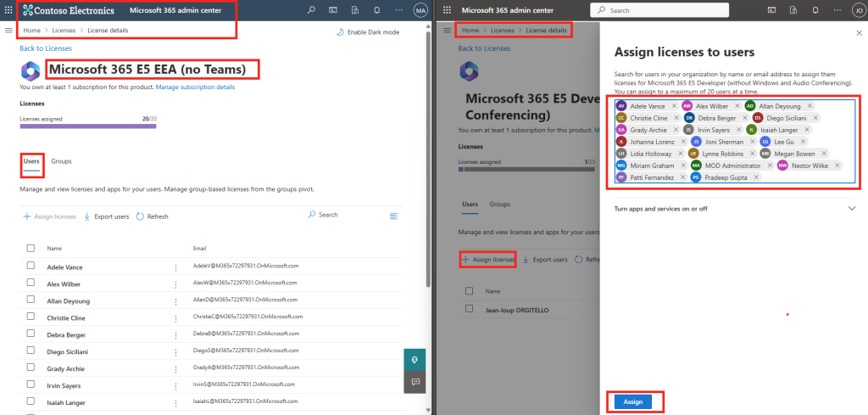The height and width of the screenshot is (415, 868).
Task: Click feedback floating icon on left window
Action: tap(415, 382)
